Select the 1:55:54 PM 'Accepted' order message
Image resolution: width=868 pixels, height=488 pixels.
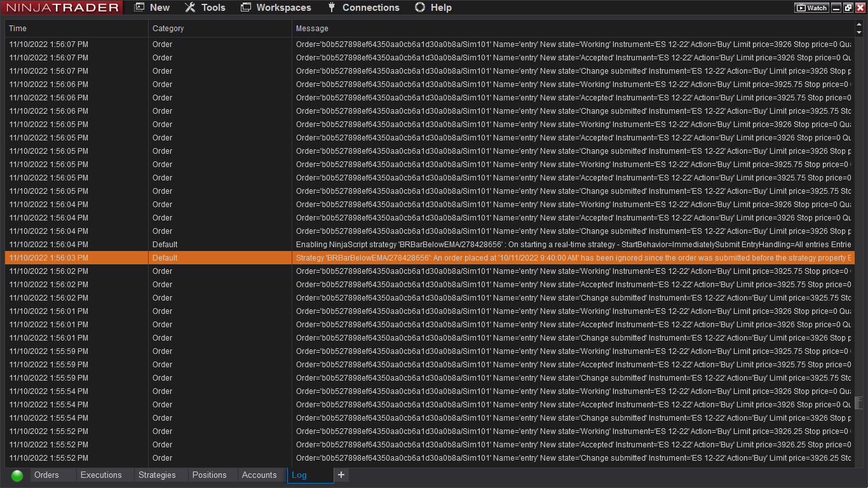[573, 405]
